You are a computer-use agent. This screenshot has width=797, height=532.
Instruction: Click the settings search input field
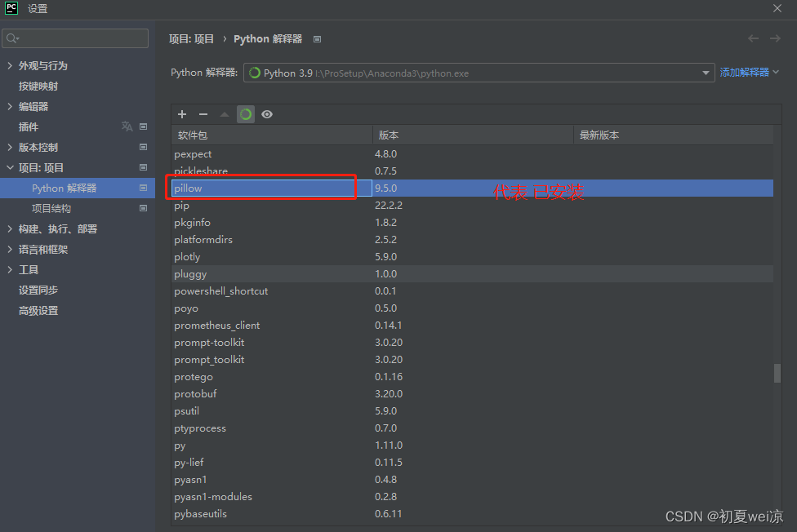[x=75, y=38]
